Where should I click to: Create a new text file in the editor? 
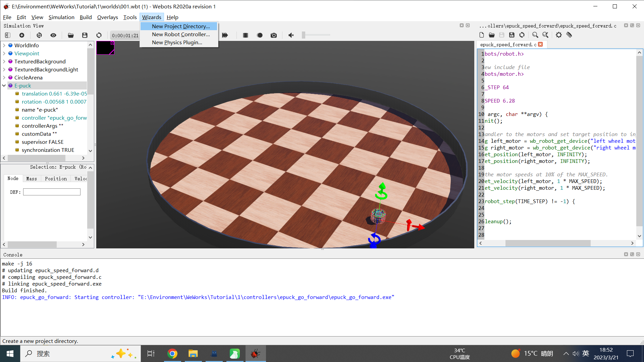click(482, 35)
